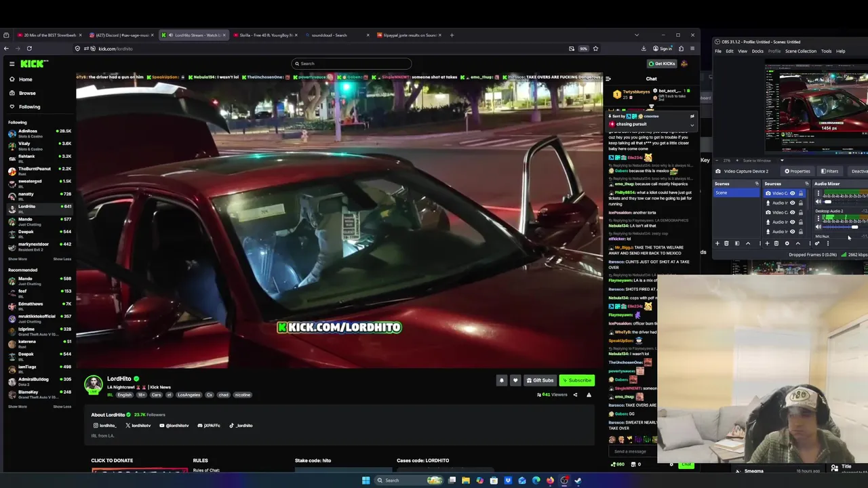Viewport: 868px width, 488px height.
Task: Reload the browser page
Action: [x=29, y=48]
